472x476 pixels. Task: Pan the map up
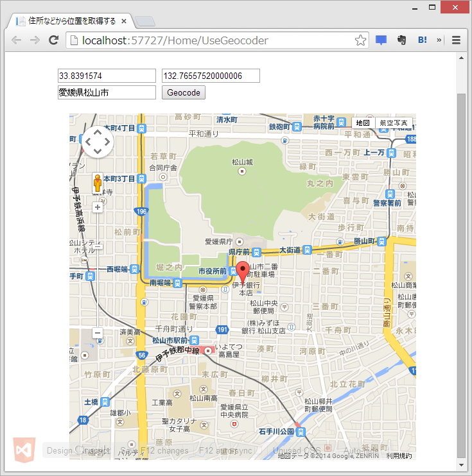click(x=97, y=133)
